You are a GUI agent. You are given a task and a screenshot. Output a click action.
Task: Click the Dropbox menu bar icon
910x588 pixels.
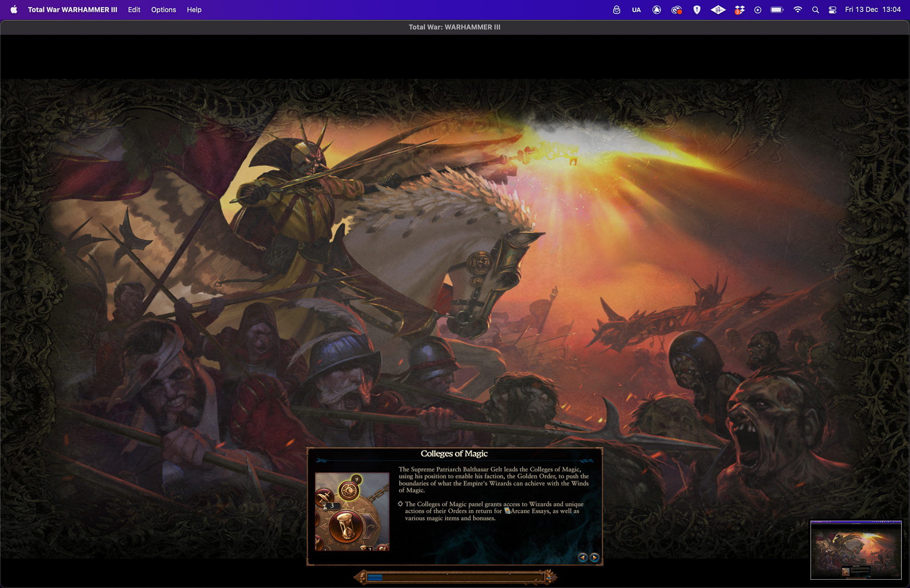tap(739, 10)
